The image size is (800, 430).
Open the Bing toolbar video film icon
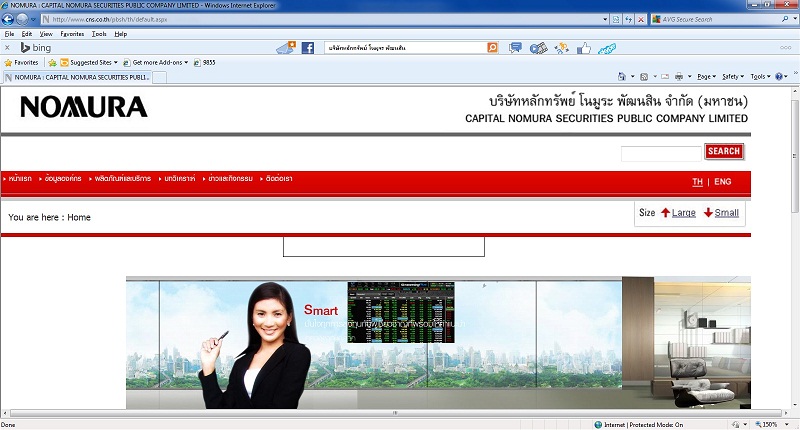pos(538,48)
